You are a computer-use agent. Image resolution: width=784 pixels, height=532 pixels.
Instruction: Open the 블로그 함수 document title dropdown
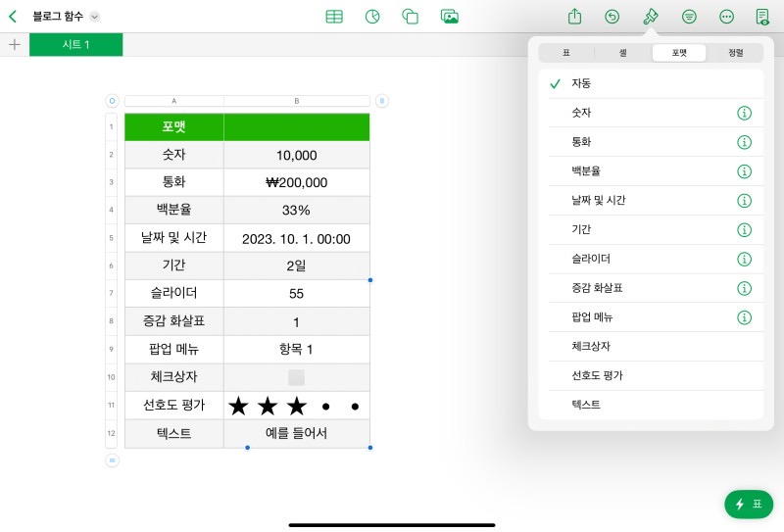(x=94, y=17)
